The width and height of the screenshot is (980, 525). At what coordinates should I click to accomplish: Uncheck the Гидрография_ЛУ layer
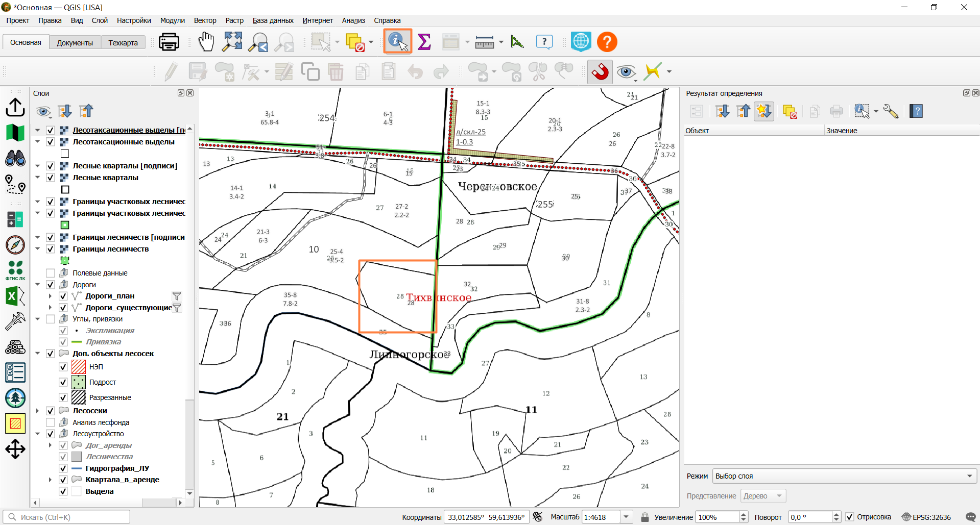[63, 468]
